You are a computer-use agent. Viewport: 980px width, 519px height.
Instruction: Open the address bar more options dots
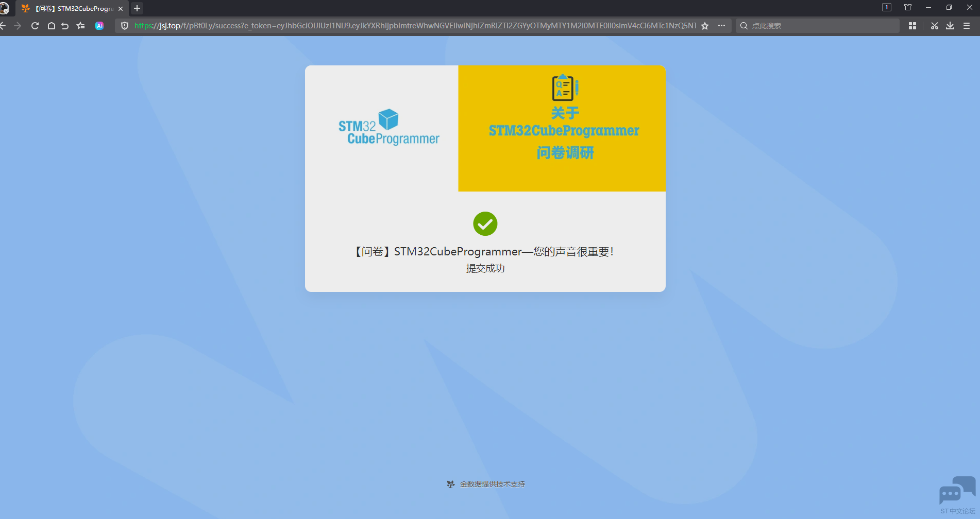click(x=721, y=26)
